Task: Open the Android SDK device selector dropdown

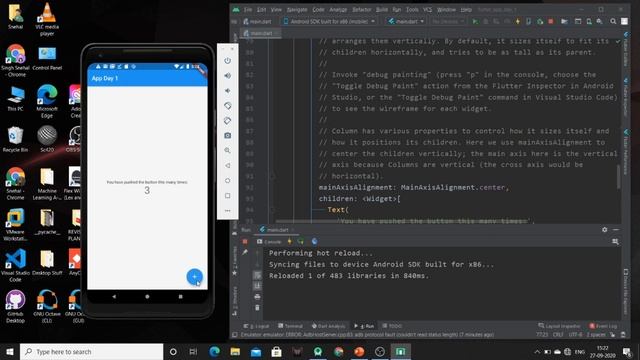Action: 329,21
